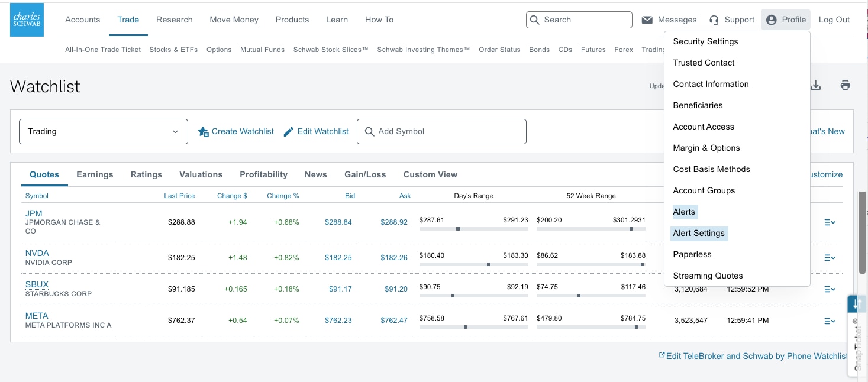Open Alert Settings entry
The height and width of the screenshot is (382, 868).
click(699, 233)
